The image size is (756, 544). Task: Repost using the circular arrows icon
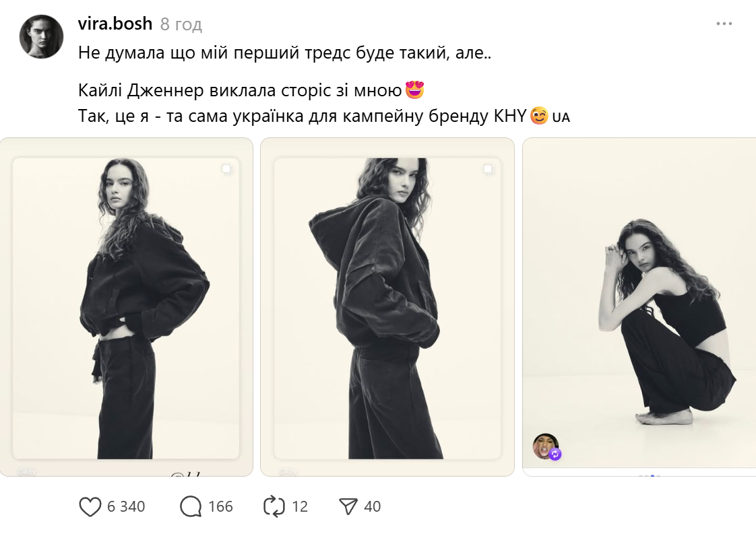click(x=274, y=507)
